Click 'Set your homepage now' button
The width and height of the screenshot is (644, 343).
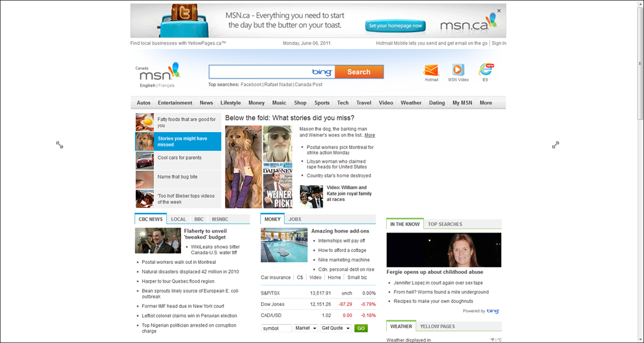point(396,26)
